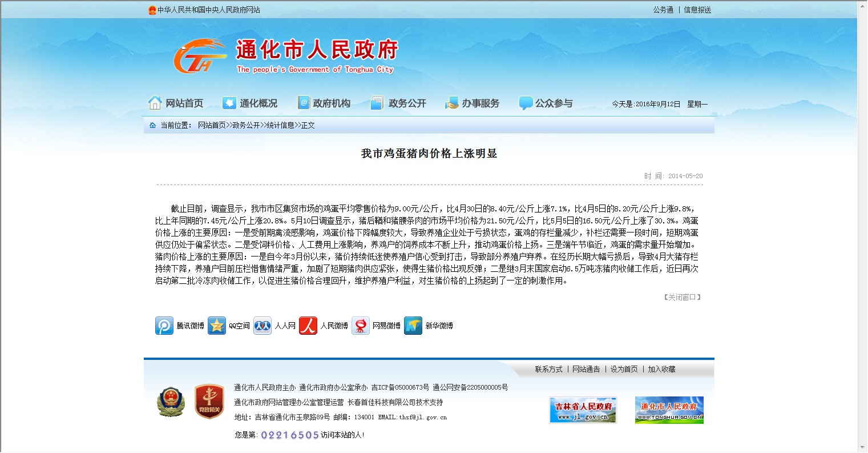This screenshot has width=868, height=453.
Task: Click 统计信息 in the breadcrumb
Action: click(280, 125)
